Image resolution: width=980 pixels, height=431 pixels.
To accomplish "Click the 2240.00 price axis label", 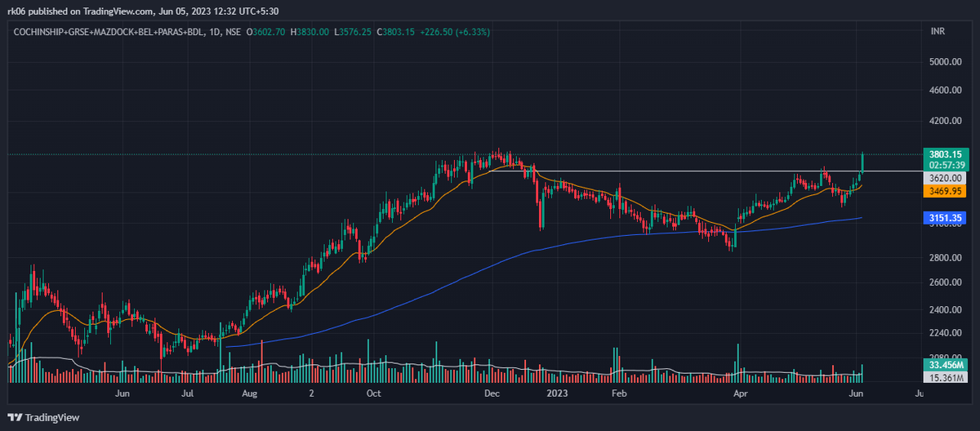I will coord(944,333).
